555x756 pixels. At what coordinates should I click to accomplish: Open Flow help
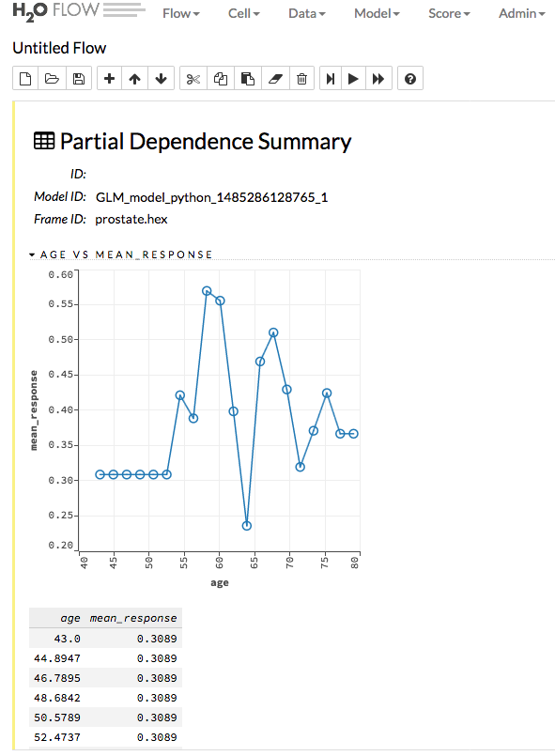click(x=410, y=78)
